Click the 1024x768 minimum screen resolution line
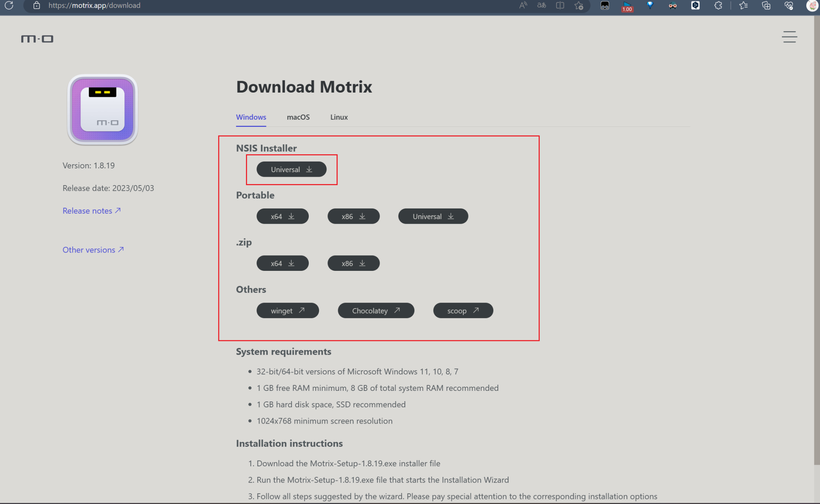Viewport: 820px width, 504px height. (324, 421)
